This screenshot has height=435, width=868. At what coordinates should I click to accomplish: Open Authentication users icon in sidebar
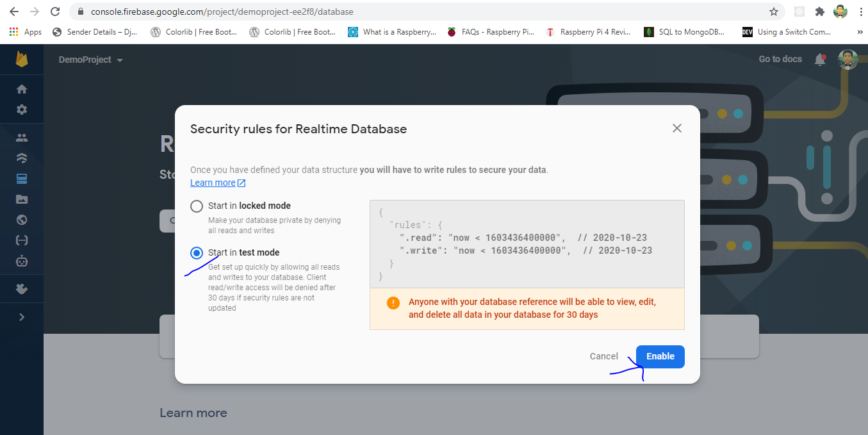point(22,138)
